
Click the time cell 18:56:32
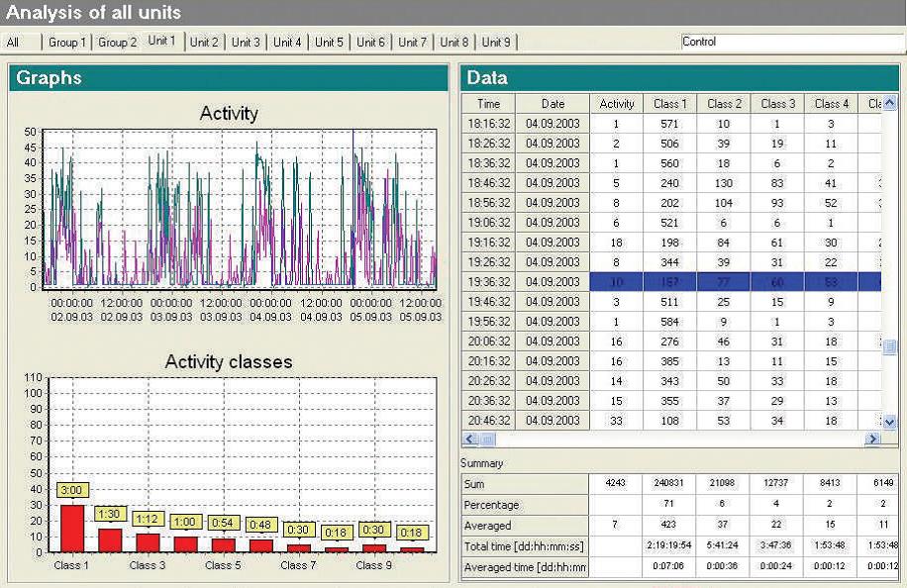(489, 202)
